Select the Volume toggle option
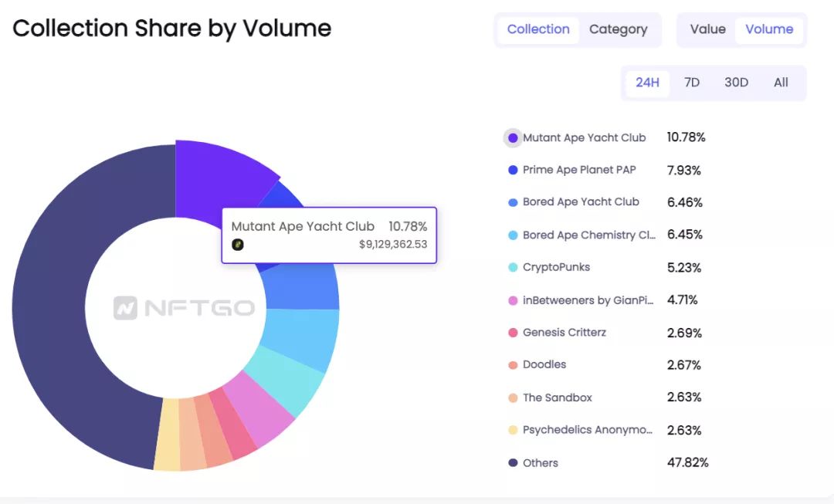The width and height of the screenshot is (834, 504). [769, 29]
